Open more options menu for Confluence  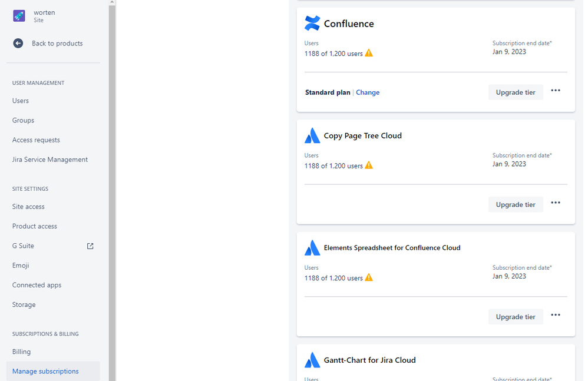[556, 91]
